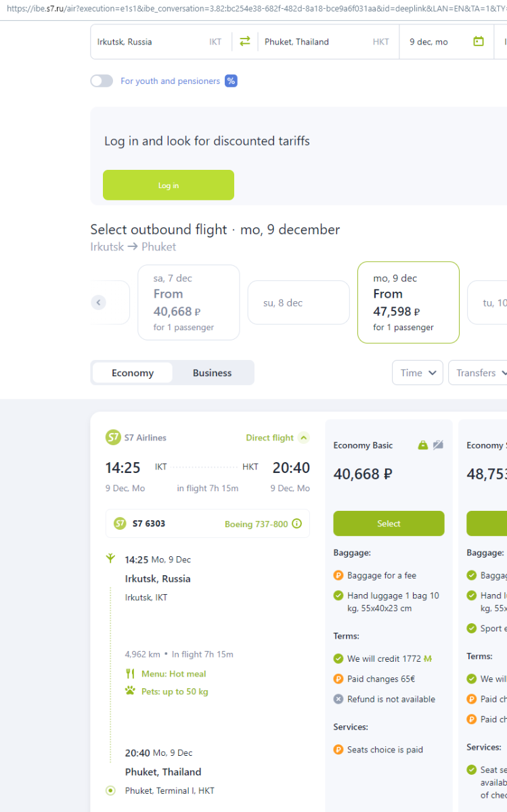Swap origin and destination cities icon
Viewport: 507px width, 812px height.
coord(245,41)
